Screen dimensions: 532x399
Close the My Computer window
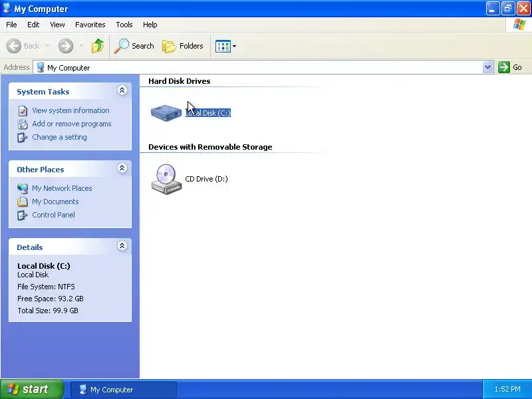point(523,9)
